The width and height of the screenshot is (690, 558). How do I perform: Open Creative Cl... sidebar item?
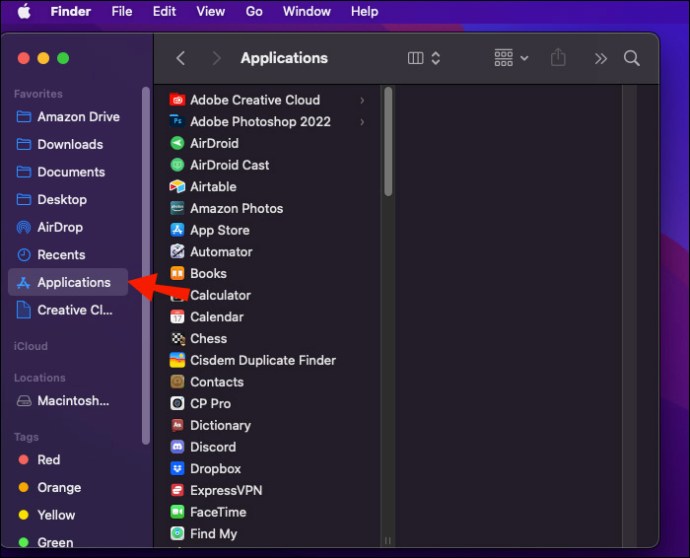pos(68,310)
